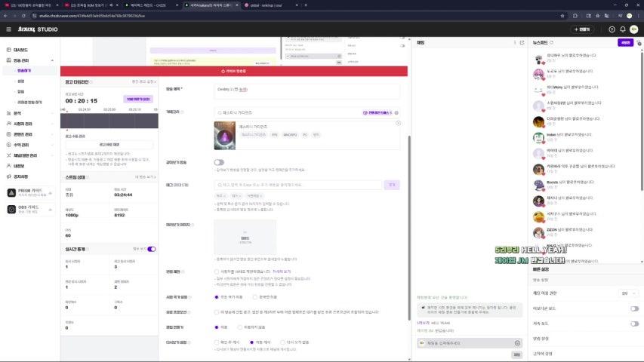Open the browser extensions icon
This screenshot has height=362, width=644.
point(575,16)
